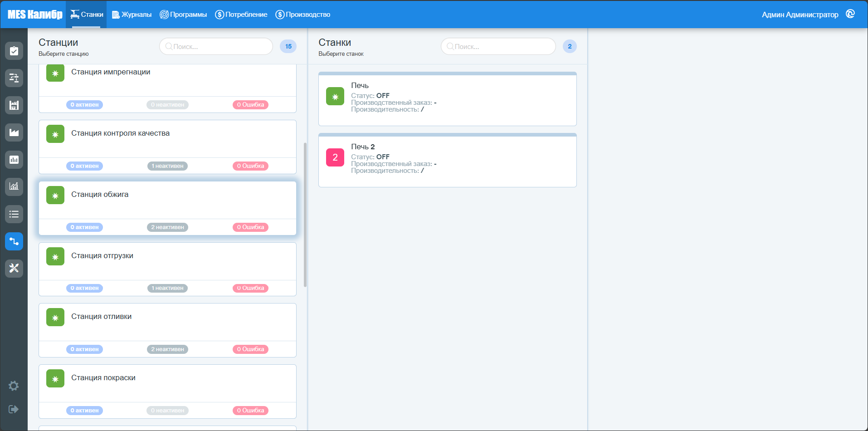The width and height of the screenshot is (868, 431).
Task: Click pink number 2 icon of Печь 2
Action: [335, 157]
